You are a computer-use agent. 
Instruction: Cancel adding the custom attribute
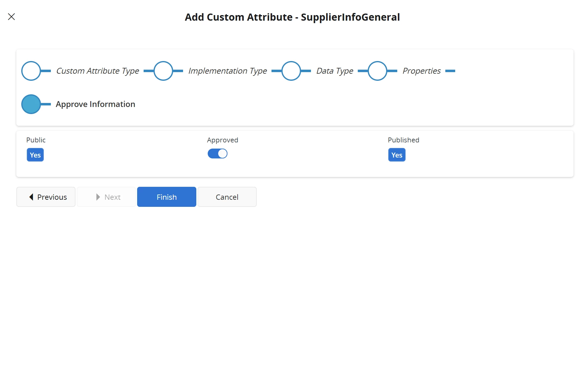(227, 197)
